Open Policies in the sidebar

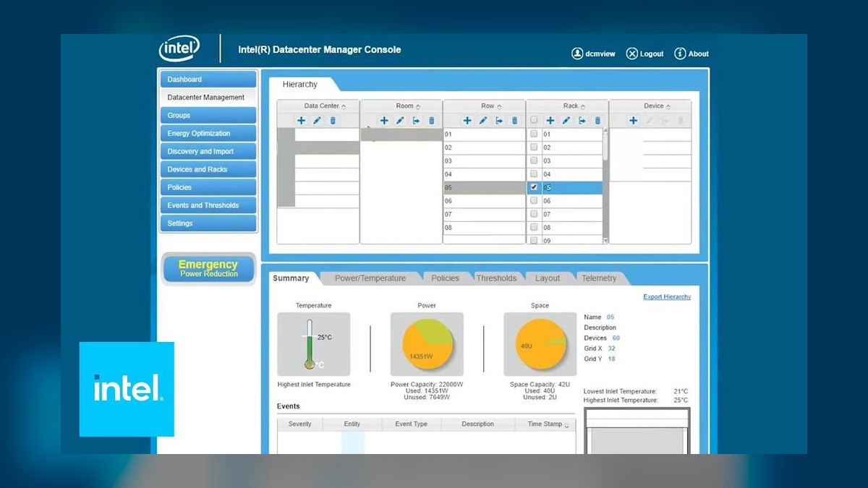coord(208,187)
